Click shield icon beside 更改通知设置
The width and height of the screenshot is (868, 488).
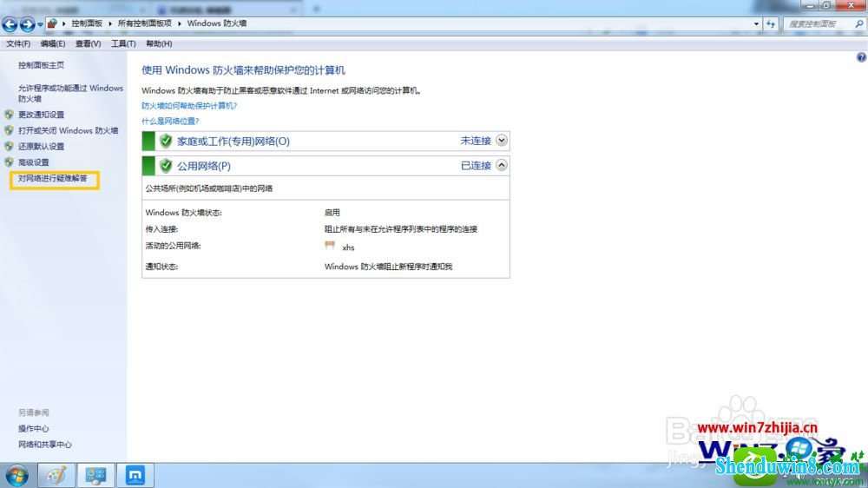coord(9,115)
